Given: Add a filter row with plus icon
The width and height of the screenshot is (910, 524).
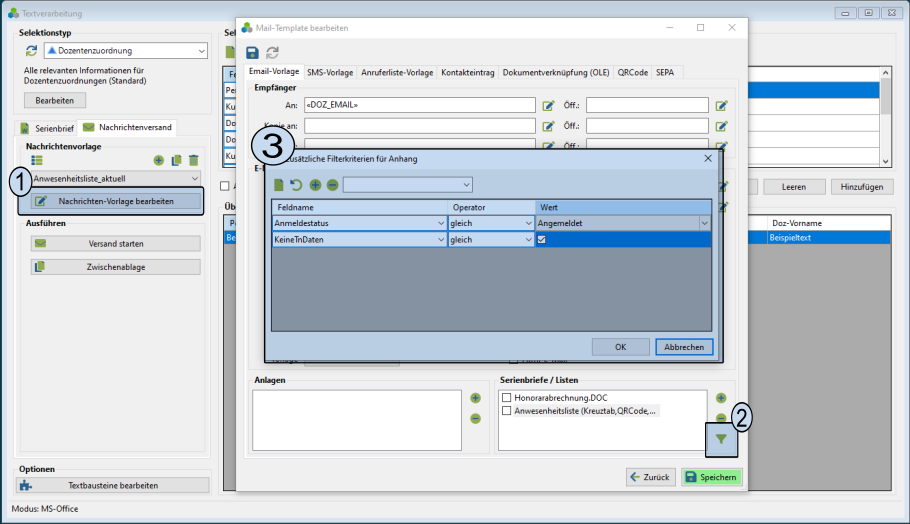Looking at the screenshot, I should (315, 185).
